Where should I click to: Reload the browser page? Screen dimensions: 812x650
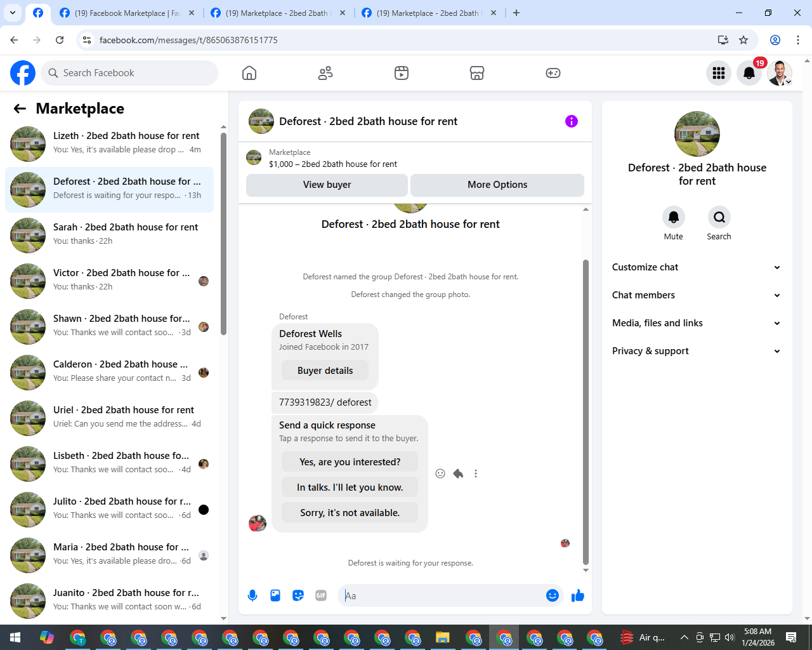(x=60, y=40)
